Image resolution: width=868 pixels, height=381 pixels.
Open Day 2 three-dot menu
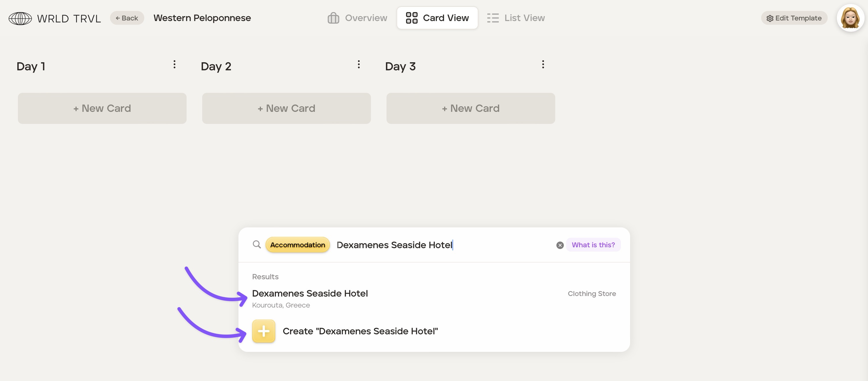coord(359,64)
